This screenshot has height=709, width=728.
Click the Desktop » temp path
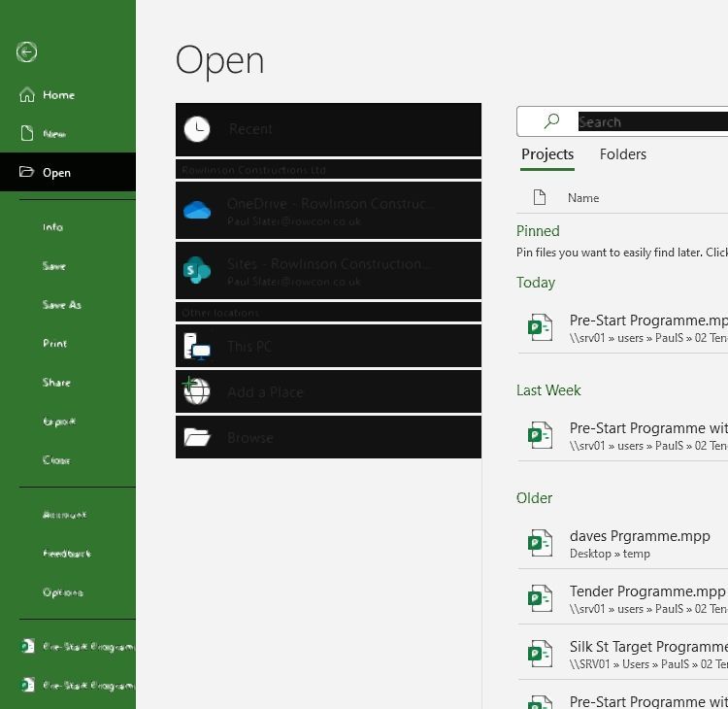tap(610, 554)
